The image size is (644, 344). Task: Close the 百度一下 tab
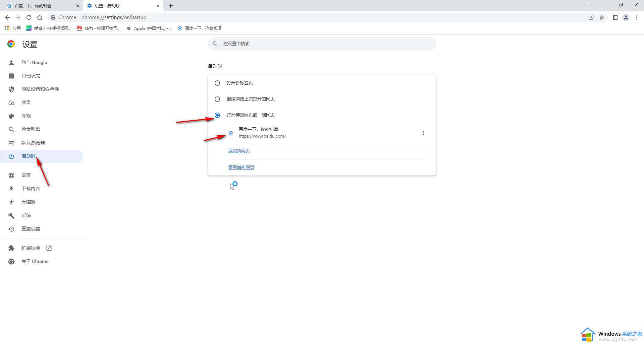[x=78, y=6]
